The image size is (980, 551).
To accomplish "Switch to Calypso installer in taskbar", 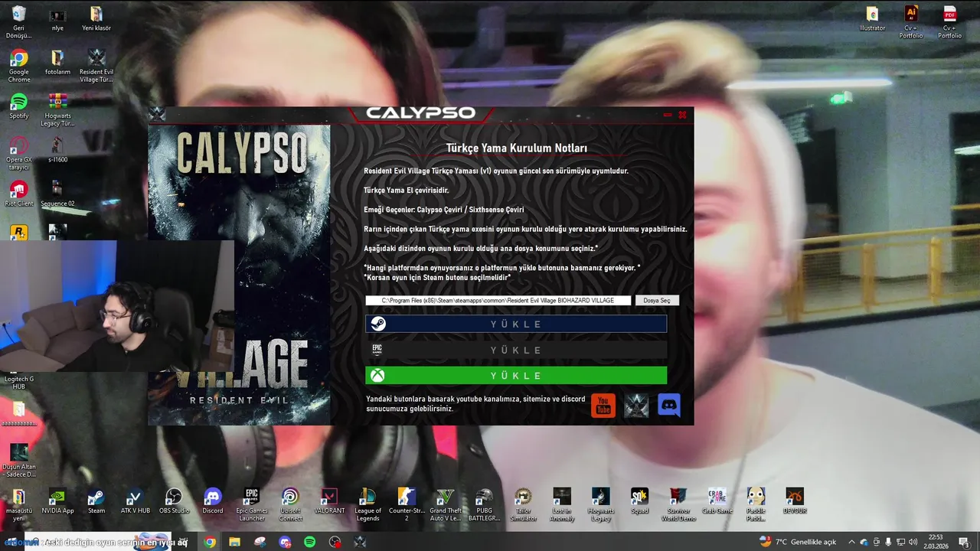I will click(360, 542).
